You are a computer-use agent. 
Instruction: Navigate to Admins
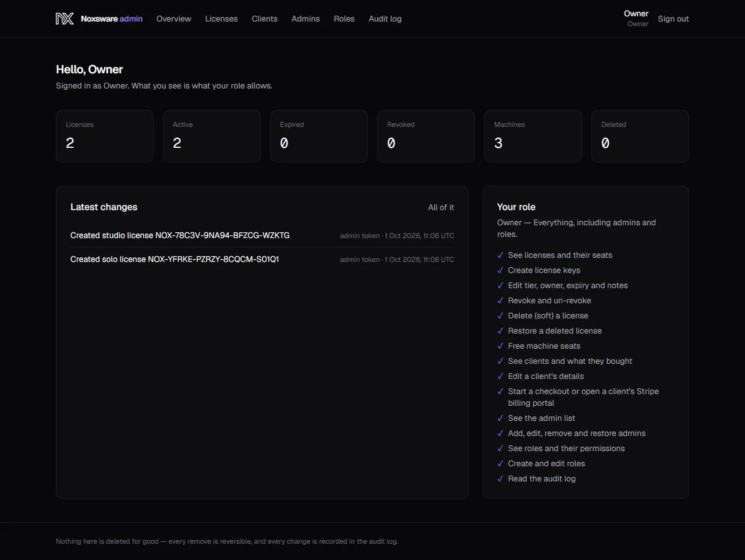[x=306, y=19]
